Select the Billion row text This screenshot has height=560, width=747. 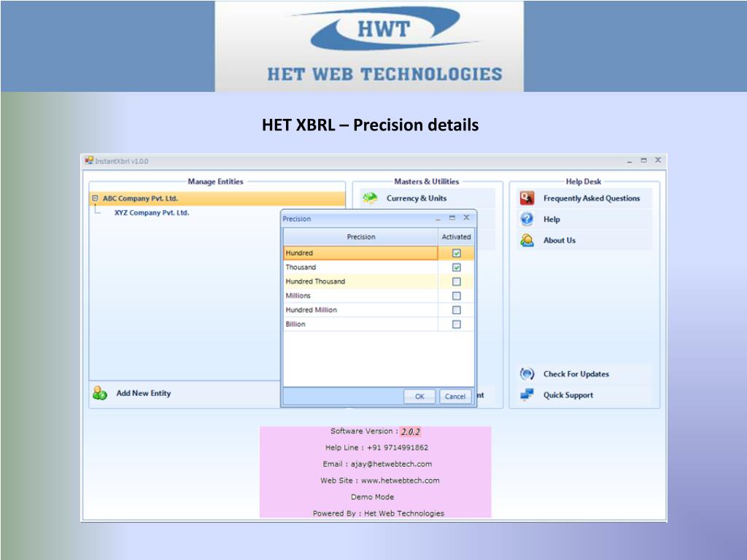coord(295,324)
